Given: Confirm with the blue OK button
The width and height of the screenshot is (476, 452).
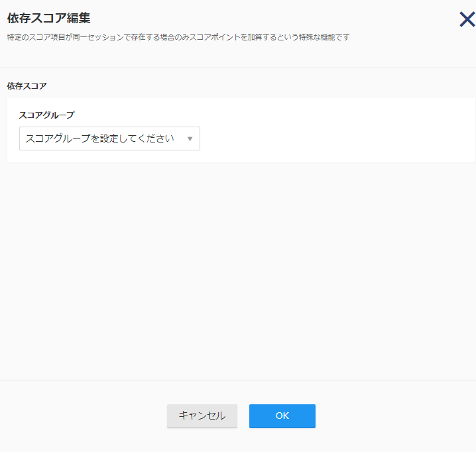Looking at the screenshot, I should 282,416.
